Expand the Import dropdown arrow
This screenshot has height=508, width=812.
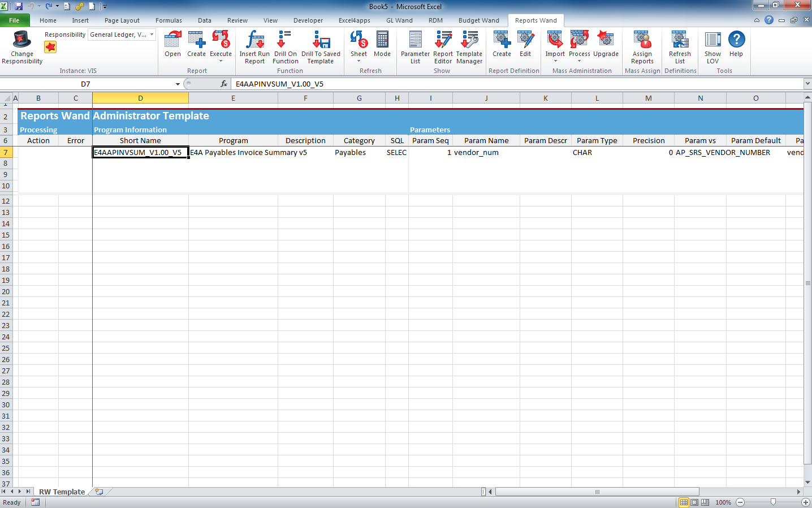coord(555,61)
